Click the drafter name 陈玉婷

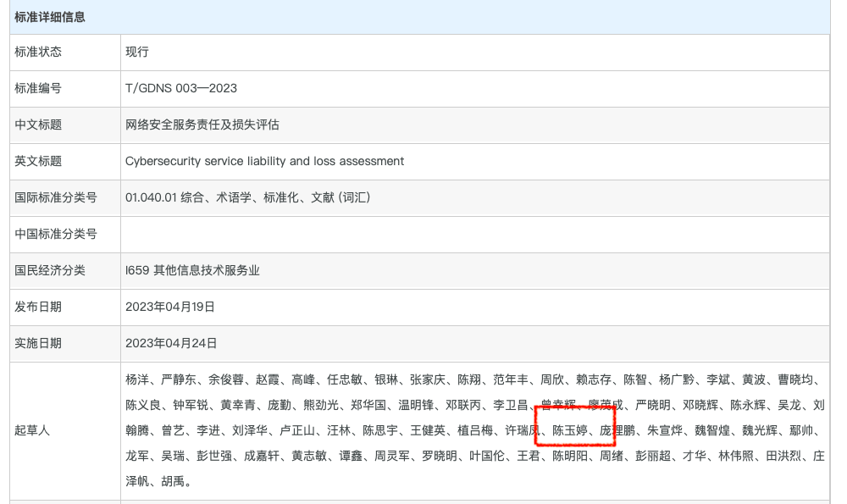point(570,430)
